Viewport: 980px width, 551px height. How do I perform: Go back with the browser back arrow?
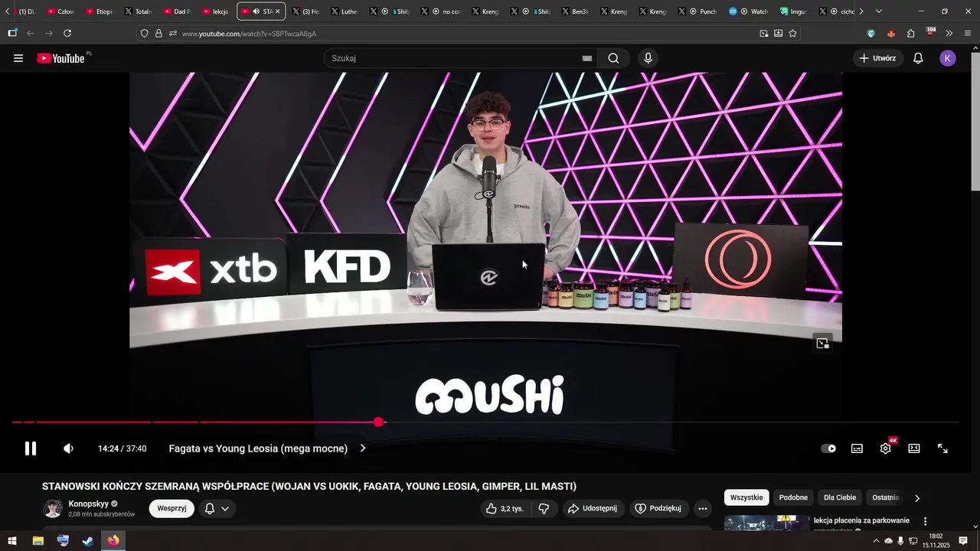(x=31, y=33)
